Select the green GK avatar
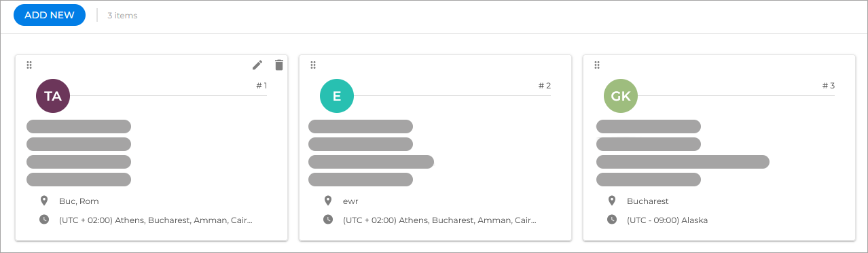 (621, 96)
